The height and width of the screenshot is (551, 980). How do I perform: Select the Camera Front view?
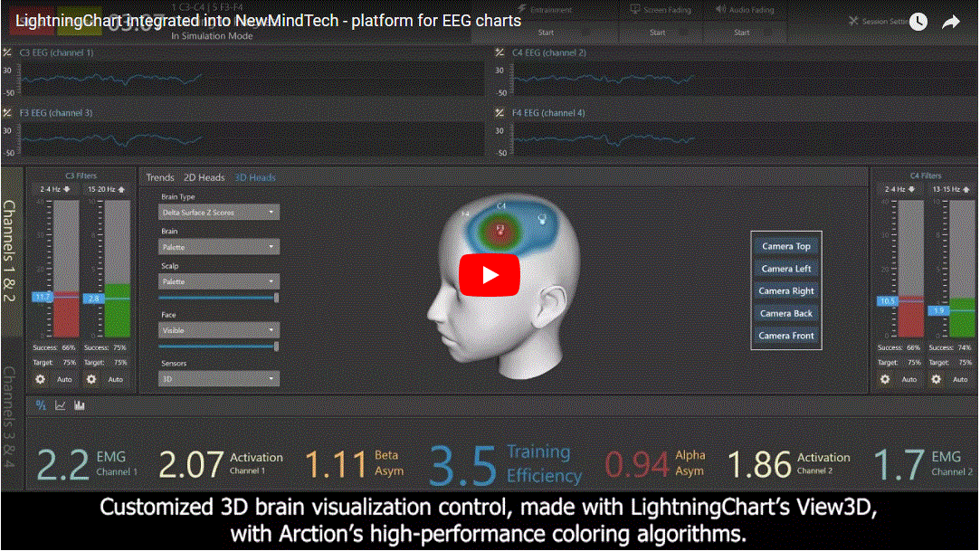pyautogui.click(x=785, y=336)
